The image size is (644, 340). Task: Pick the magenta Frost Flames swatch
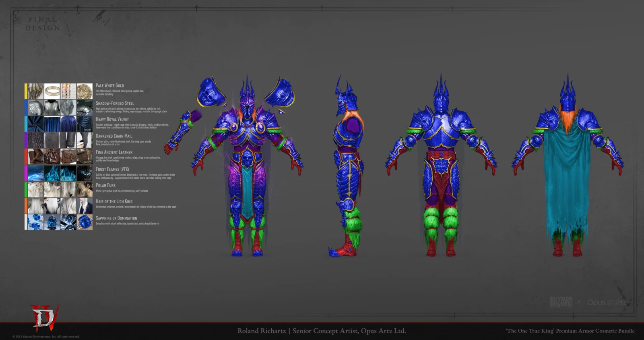click(26, 173)
